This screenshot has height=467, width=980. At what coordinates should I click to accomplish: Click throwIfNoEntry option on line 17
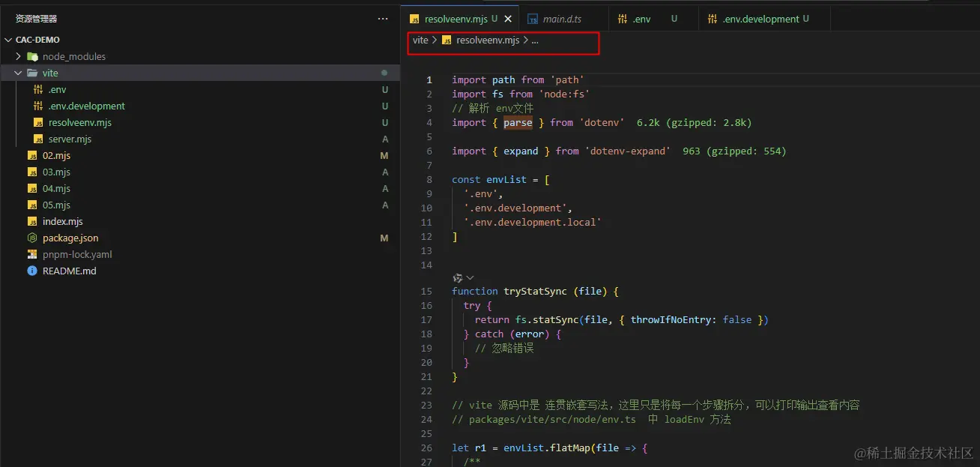[x=672, y=319]
